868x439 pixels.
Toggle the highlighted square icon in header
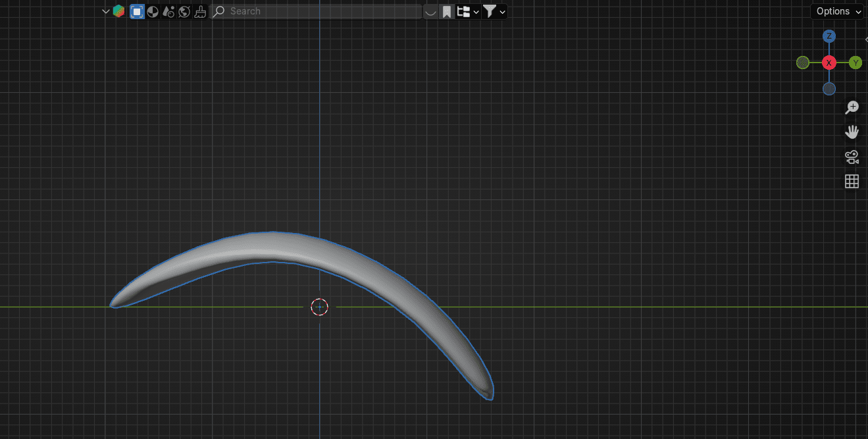pyautogui.click(x=137, y=11)
